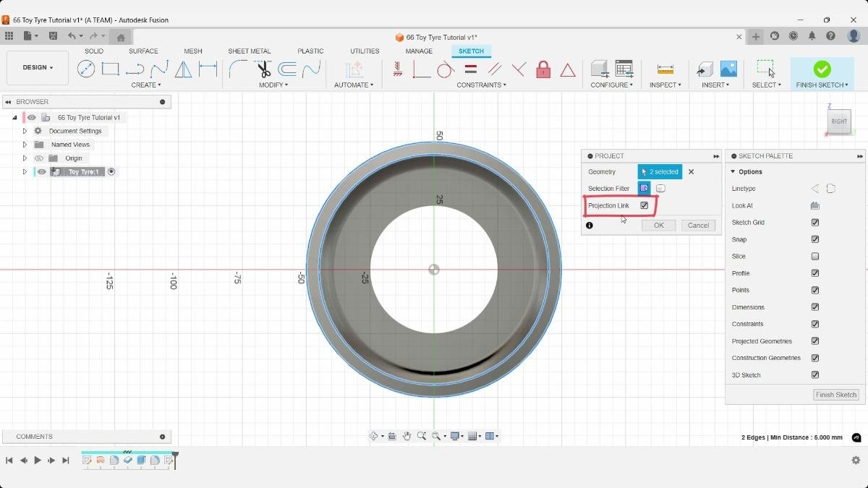Click the RIGHT face of the ViewCube

(x=839, y=121)
